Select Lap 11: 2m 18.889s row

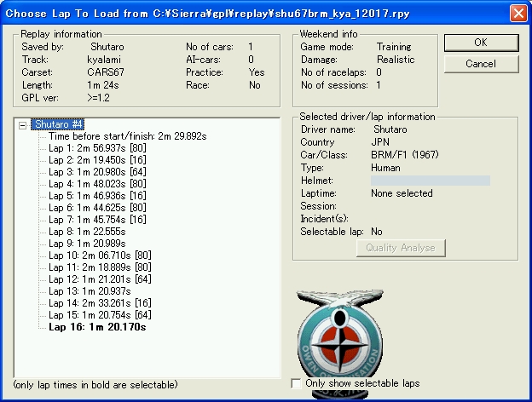coord(100,267)
